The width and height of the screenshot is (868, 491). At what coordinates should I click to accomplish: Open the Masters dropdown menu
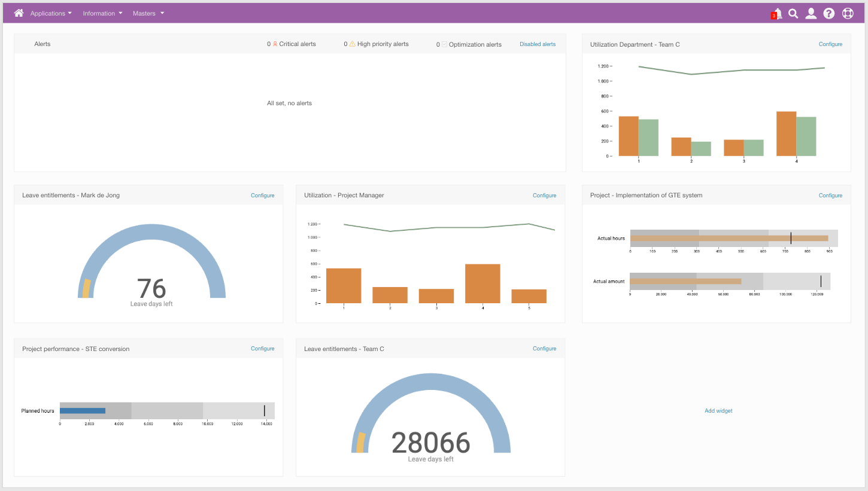point(148,13)
